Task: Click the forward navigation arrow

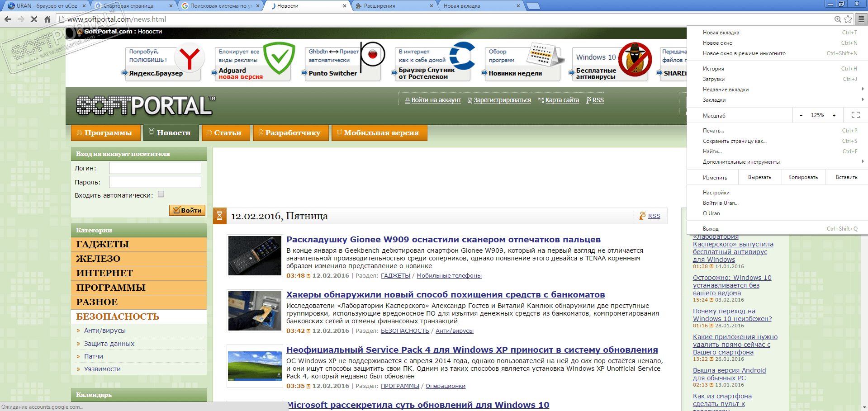Action: click(21, 19)
